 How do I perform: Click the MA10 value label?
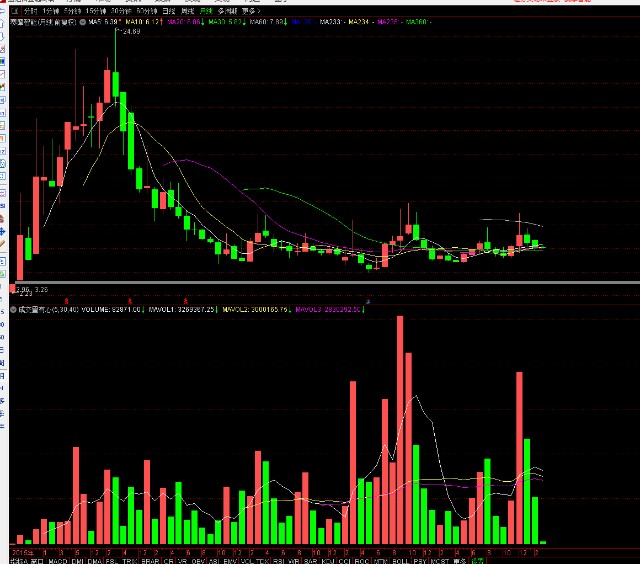click(144, 22)
